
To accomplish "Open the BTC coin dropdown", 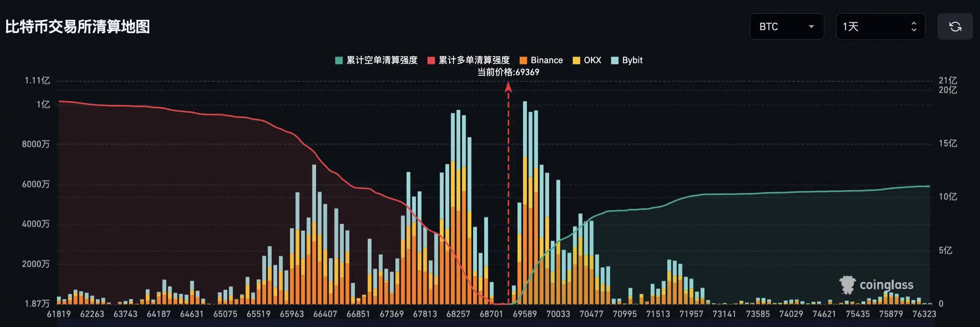I will [x=786, y=27].
